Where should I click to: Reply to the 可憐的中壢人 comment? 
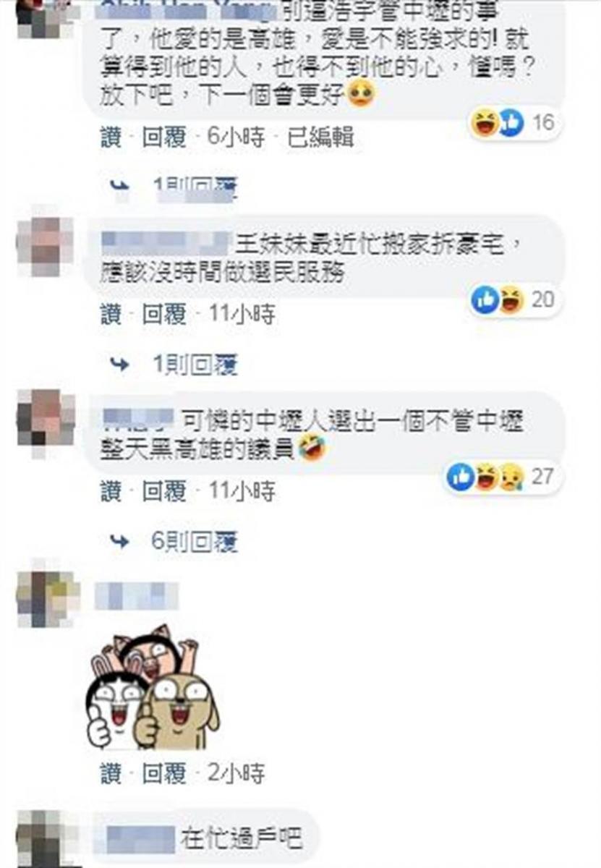(x=164, y=491)
